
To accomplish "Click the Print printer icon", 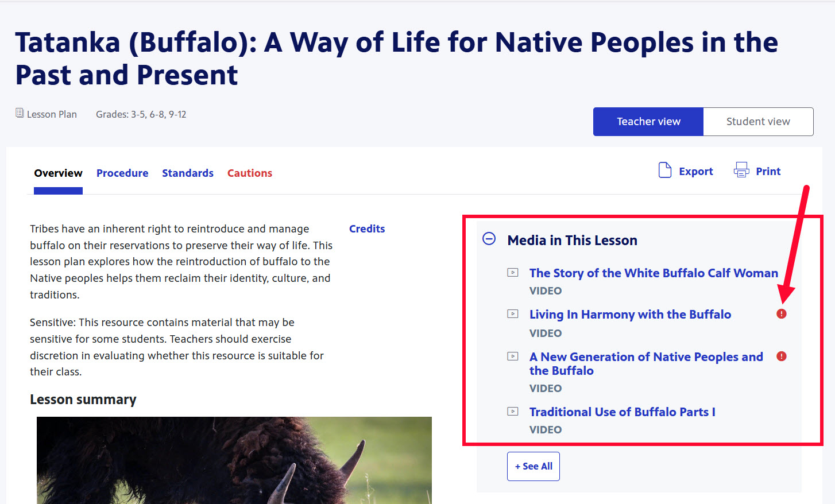I will (x=741, y=170).
